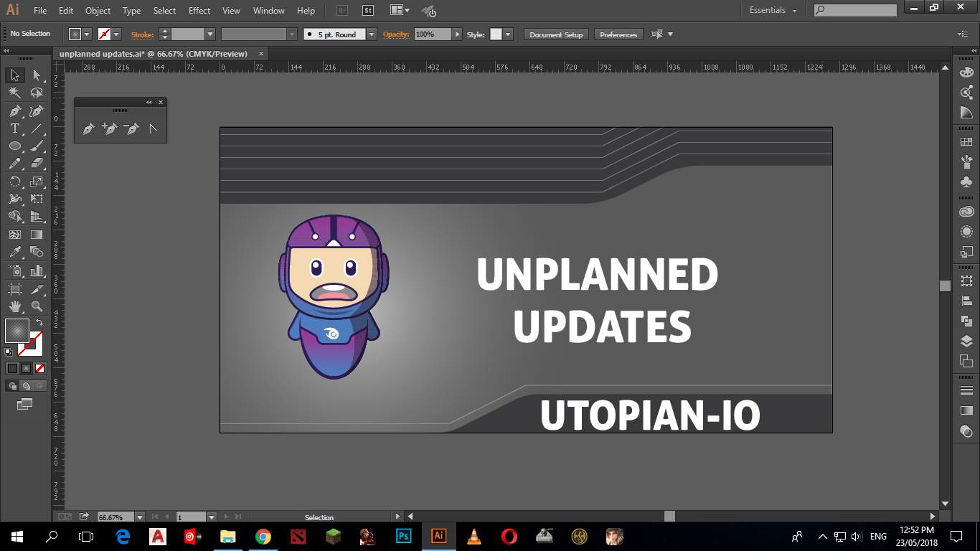Select the Type tool
The height and width of the screenshot is (551, 980).
click(x=14, y=128)
